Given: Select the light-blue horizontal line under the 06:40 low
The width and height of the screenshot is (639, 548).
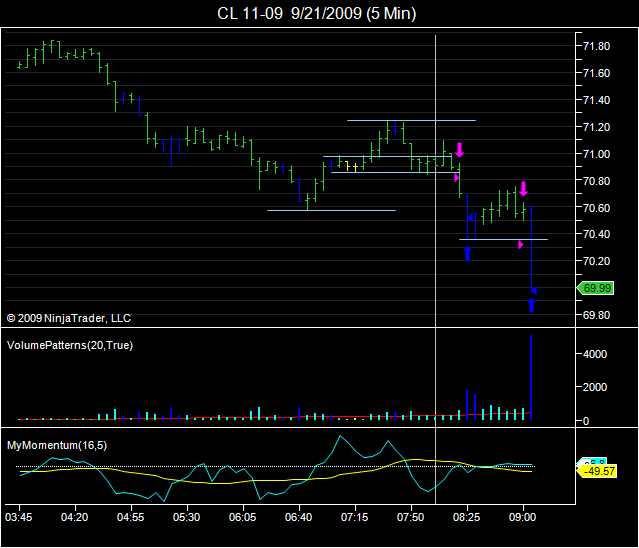Looking at the screenshot, I should point(331,211).
